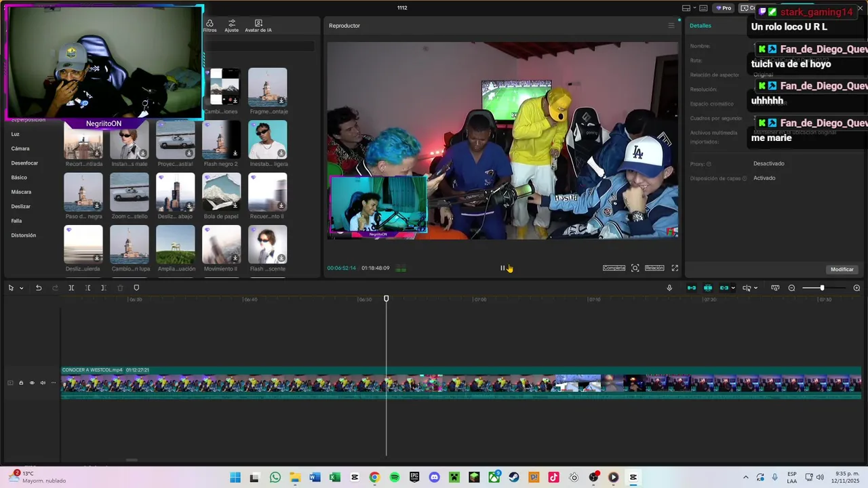Select CONOCER A WESTCOL.mp4 clip on timeline

point(461,382)
